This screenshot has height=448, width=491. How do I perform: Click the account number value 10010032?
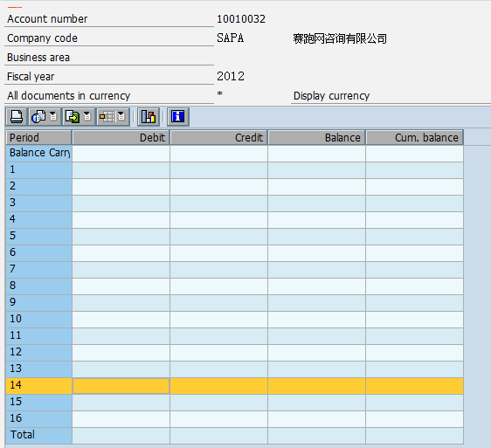coord(241,19)
